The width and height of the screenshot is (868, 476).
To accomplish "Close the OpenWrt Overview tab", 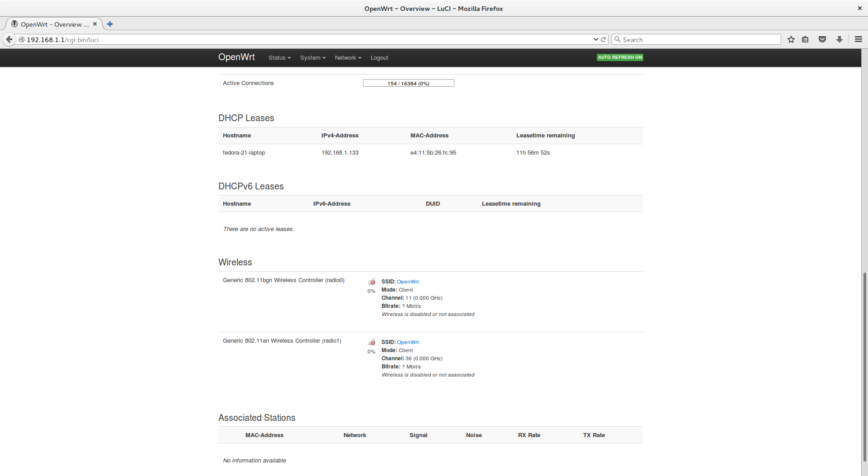I will point(95,24).
